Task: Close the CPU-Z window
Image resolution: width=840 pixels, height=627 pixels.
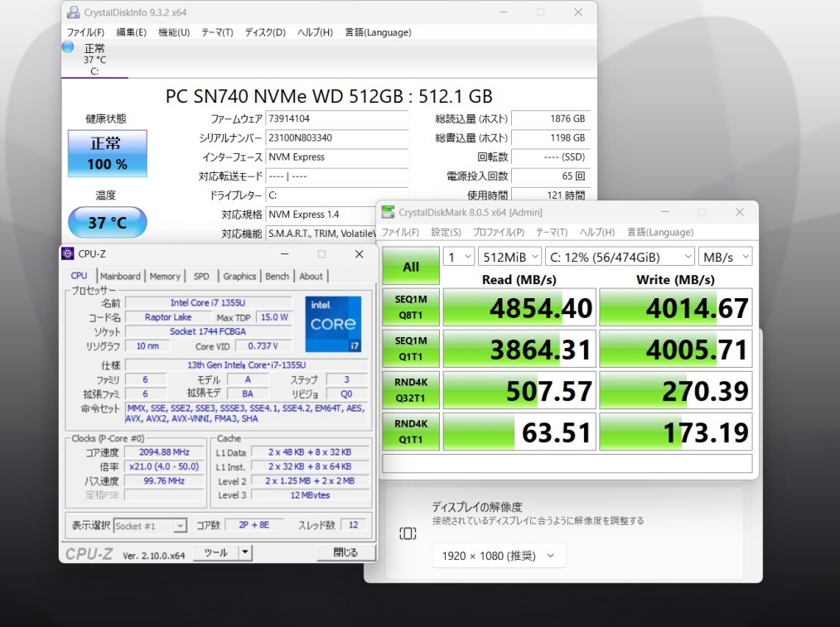Action: pyautogui.click(x=360, y=253)
